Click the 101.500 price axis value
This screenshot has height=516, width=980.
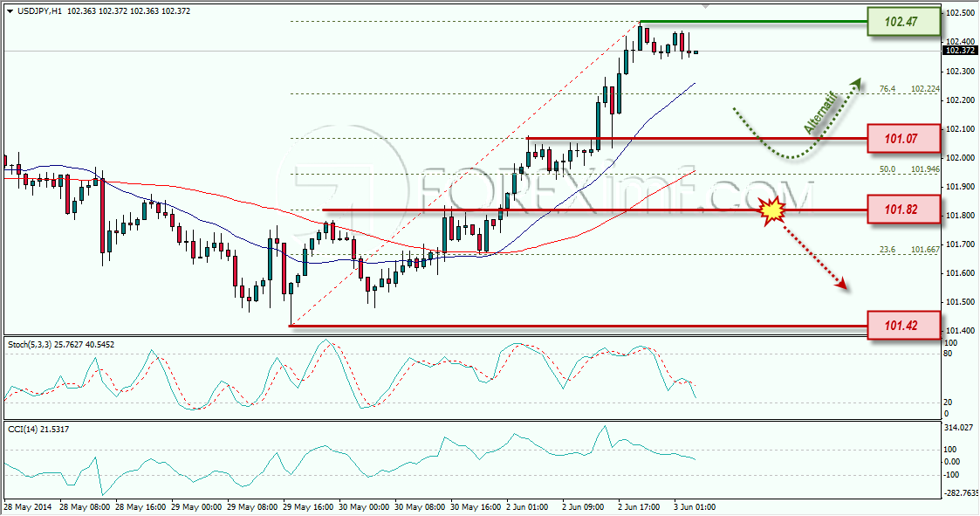[x=961, y=301]
